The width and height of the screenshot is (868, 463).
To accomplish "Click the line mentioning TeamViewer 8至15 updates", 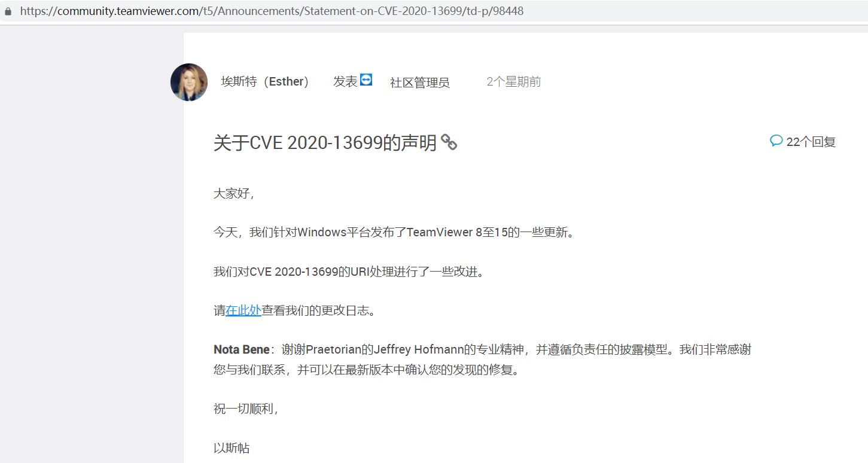I will [395, 232].
